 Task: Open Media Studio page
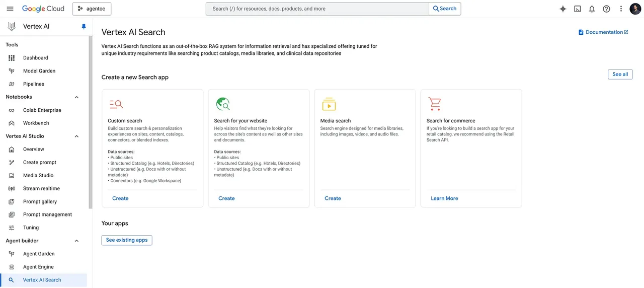coord(38,175)
